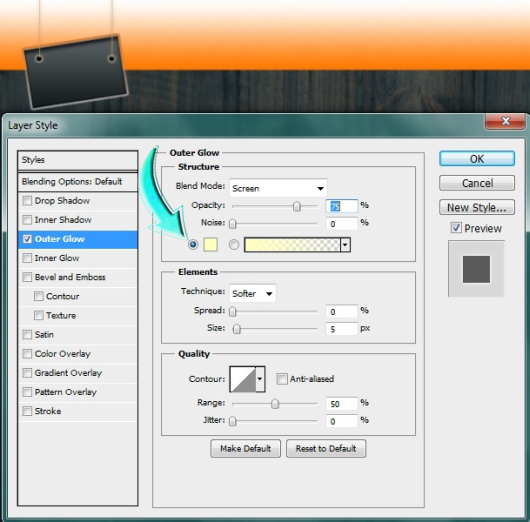Select the Drop Shadow label

click(62, 201)
